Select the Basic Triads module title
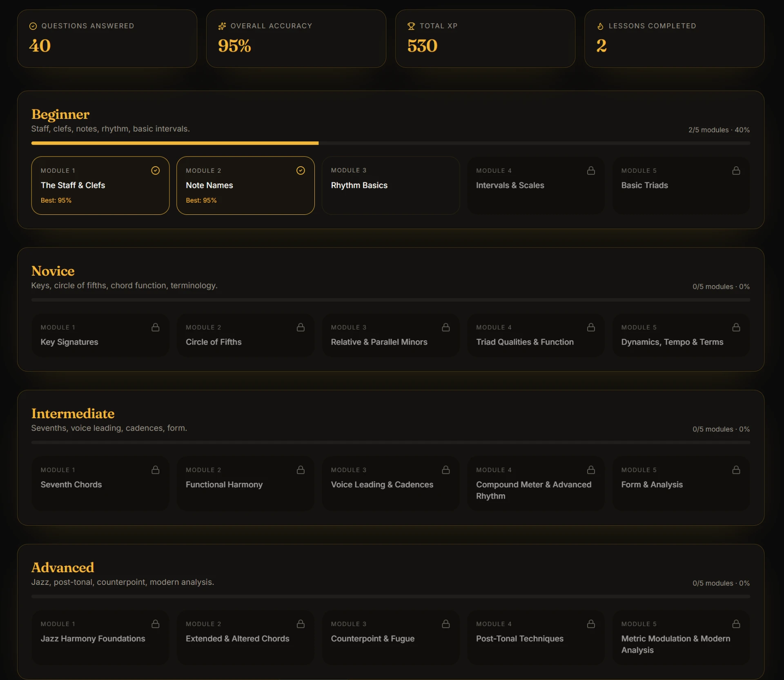Viewport: 784px width, 680px height. click(x=644, y=185)
